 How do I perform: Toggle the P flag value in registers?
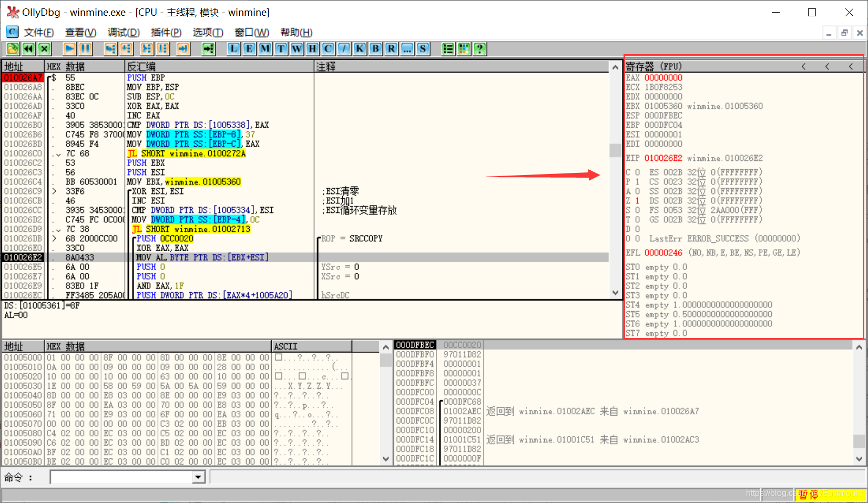pos(637,182)
